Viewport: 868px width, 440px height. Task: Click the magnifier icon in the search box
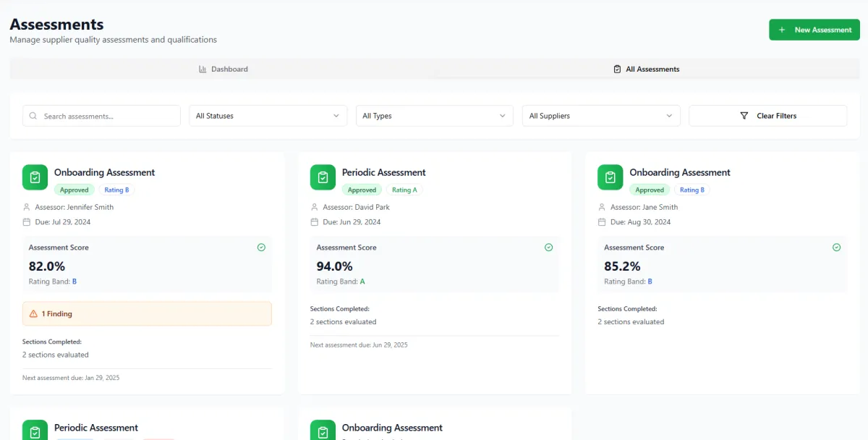[x=33, y=116]
